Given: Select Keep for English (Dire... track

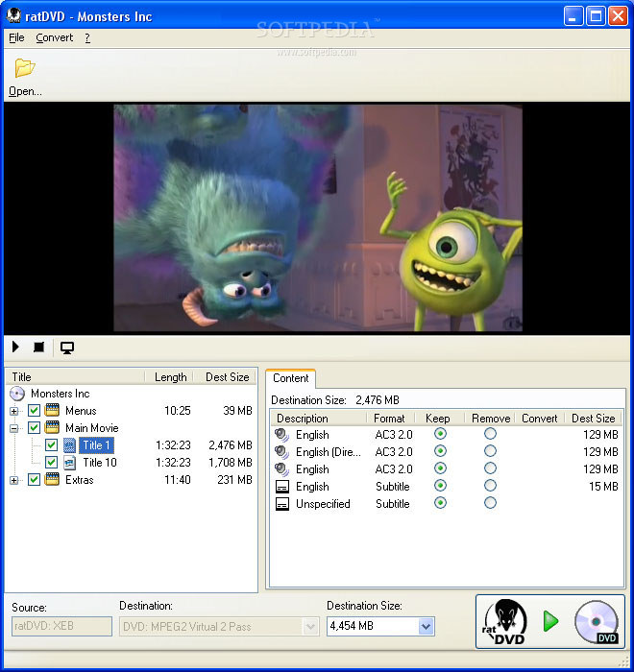Looking at the screenshot, I should [440, 451].
